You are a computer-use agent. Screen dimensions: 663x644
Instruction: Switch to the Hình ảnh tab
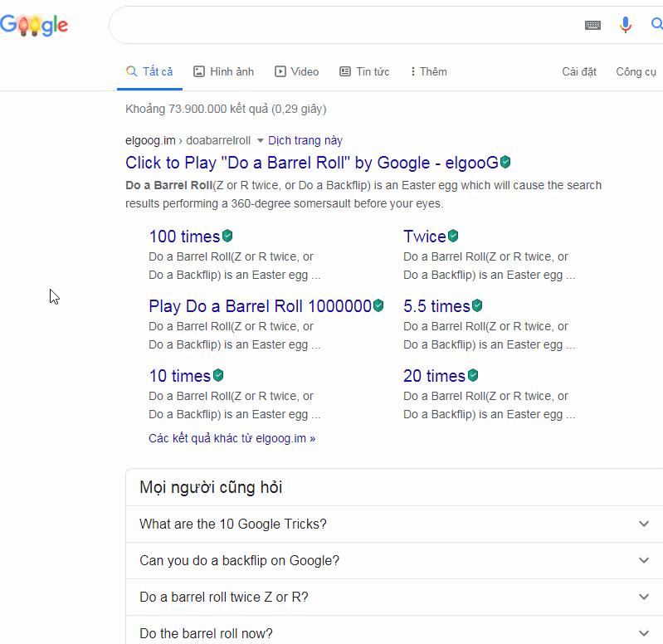point(224,71)
